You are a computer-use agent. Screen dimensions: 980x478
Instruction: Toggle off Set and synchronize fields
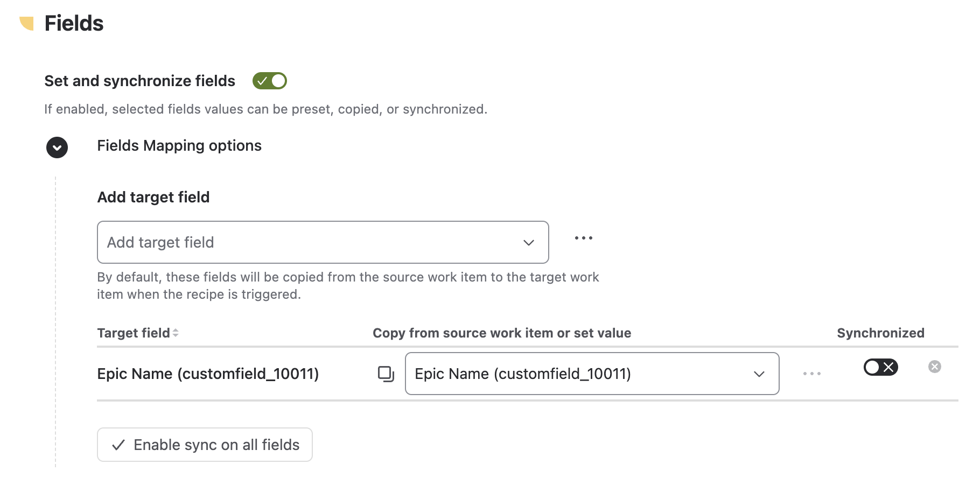tap(270, 81)
